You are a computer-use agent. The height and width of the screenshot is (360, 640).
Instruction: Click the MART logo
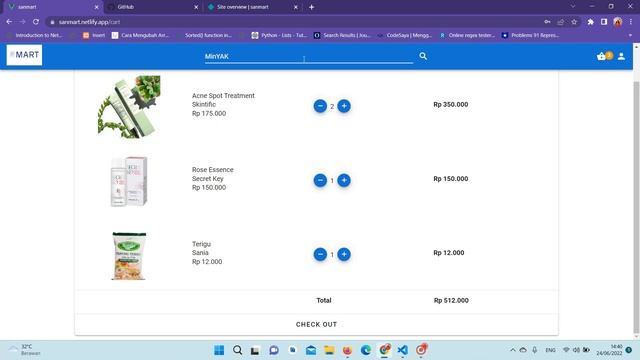(24, 55)
